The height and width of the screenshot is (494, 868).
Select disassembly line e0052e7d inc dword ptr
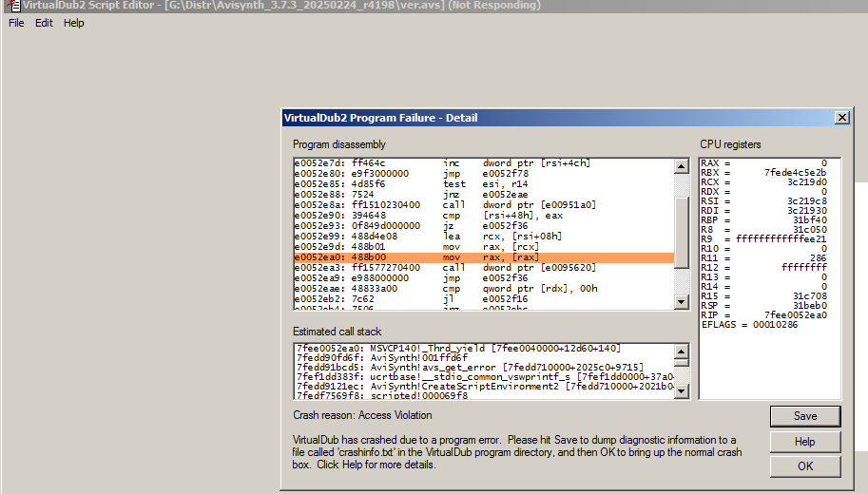484,163
